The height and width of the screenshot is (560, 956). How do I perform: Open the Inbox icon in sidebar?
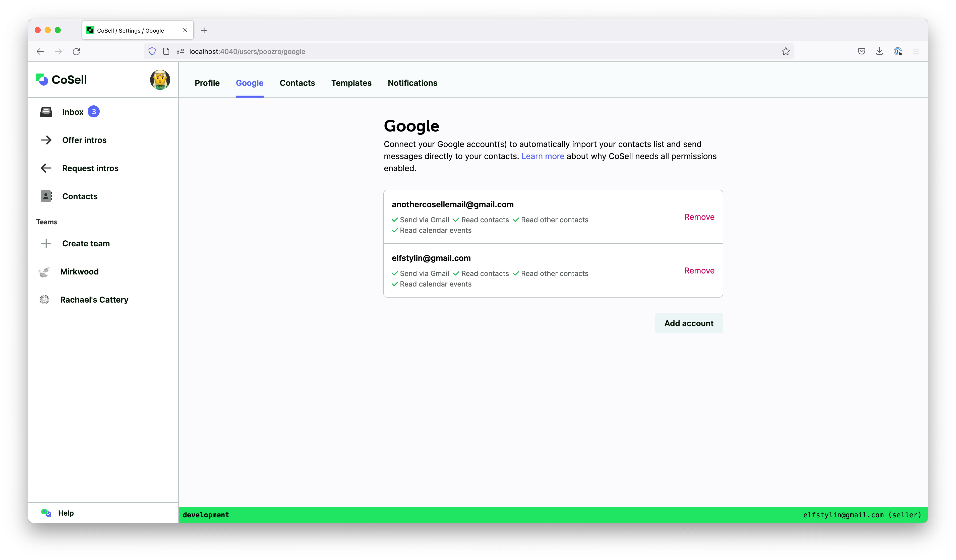click(x=46, y=112)
